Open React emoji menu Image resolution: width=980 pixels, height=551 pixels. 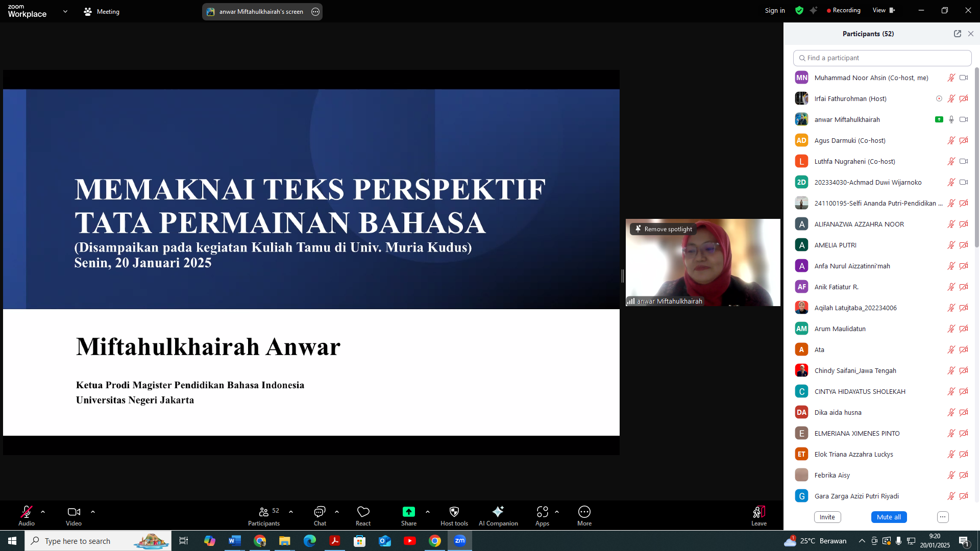tap(363, 516)
